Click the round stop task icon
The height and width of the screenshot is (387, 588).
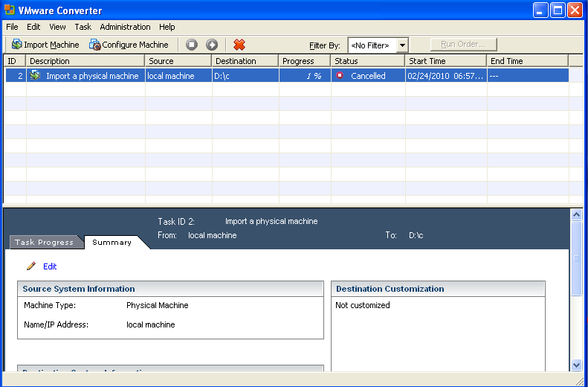point(192,45)
